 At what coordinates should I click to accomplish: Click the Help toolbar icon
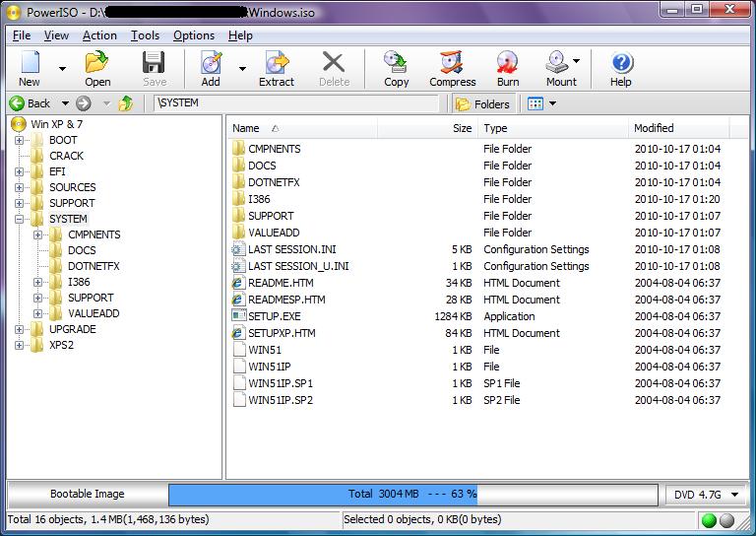coord(622,63)
